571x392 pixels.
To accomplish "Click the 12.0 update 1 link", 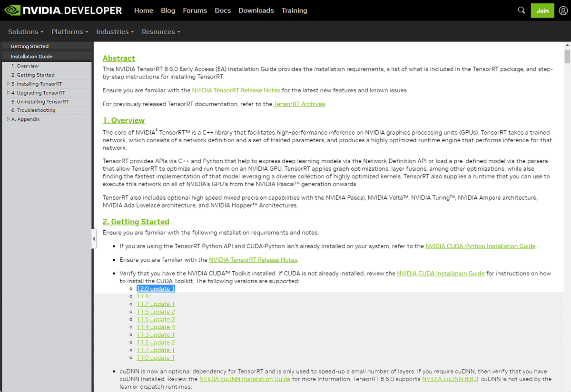I will point(156,289).
